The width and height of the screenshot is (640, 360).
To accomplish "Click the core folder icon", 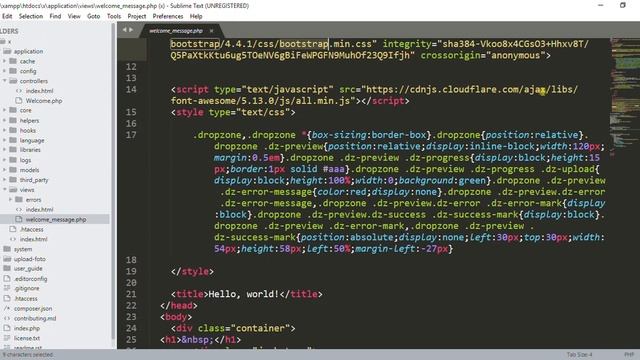I will pos(13,110).
